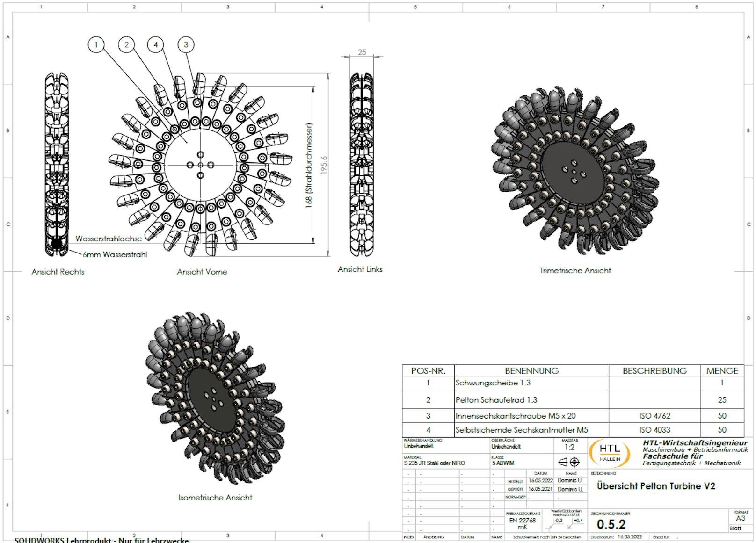The height and width of the screenshot is (543, 756).
Task: Click the first-angle projection symbol
Action: (x=569, y=462)
